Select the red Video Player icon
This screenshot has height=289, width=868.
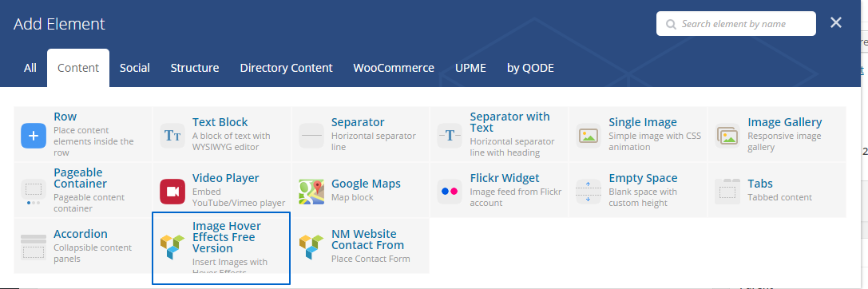[x=172, y=192]
